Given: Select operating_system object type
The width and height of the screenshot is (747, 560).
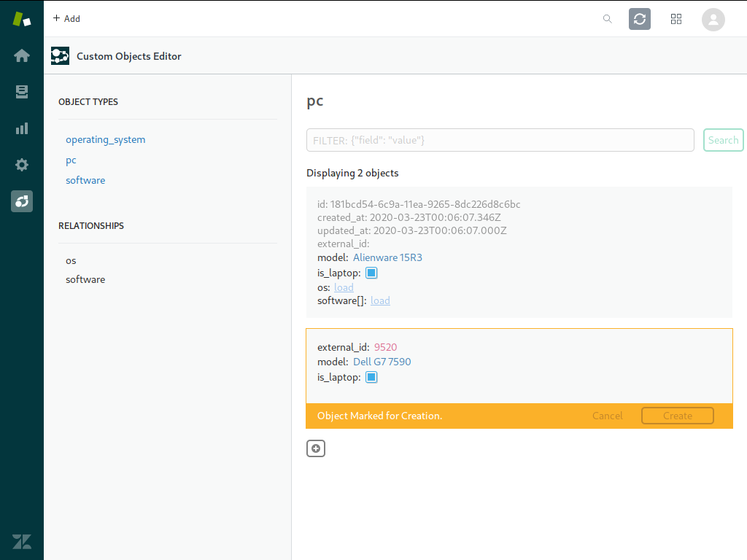Looking at the screenshot, I should point(105,139).
